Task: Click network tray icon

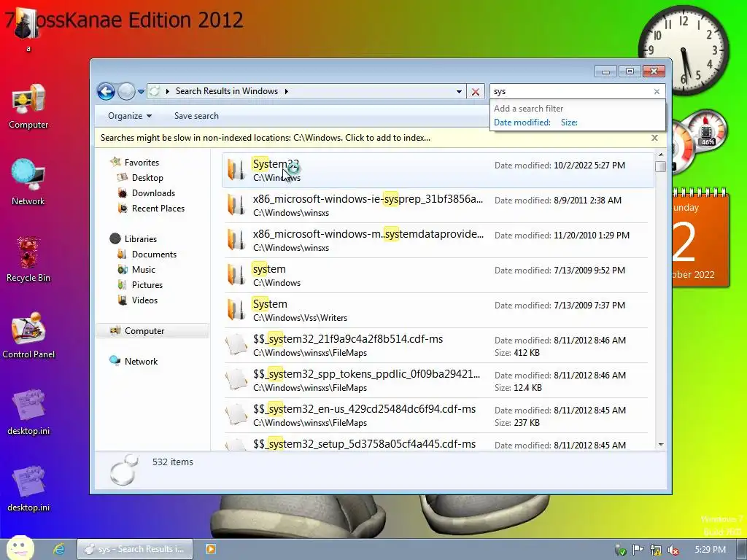Action: pos(656,550)
